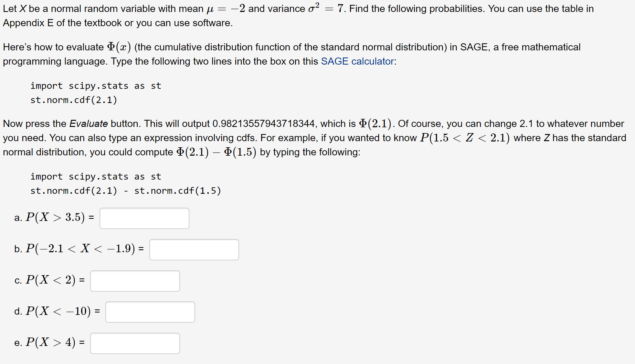635x364 pixels.
Task: Select the input box for P(X < 2)
Action: [135, 281]
